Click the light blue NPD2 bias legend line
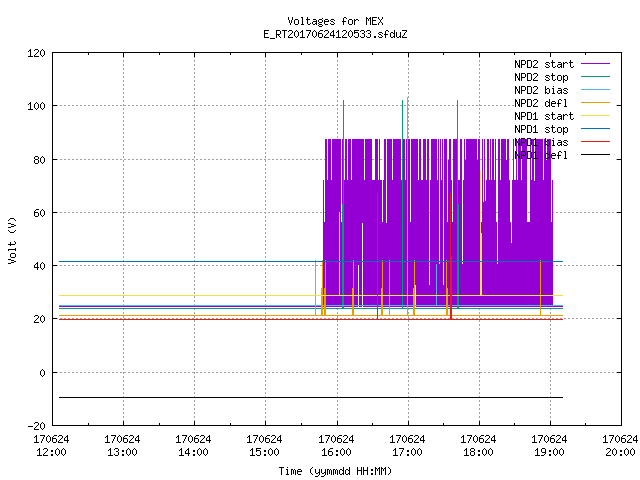The image size is (640, 480). click(596, 89)
